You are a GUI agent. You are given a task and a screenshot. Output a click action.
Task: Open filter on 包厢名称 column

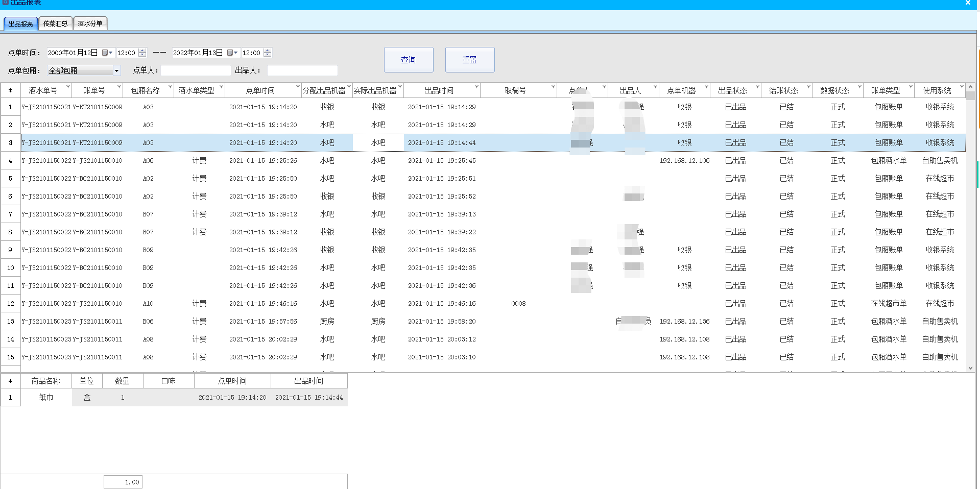click(x=170, y=87)
